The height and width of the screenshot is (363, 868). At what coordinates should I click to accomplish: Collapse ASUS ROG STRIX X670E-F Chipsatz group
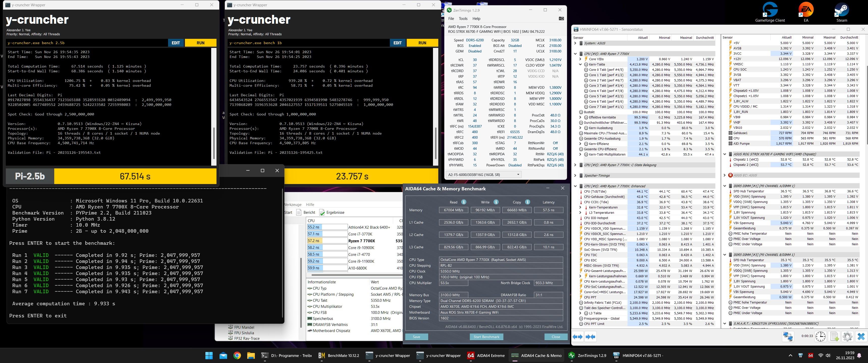[725, 154]
